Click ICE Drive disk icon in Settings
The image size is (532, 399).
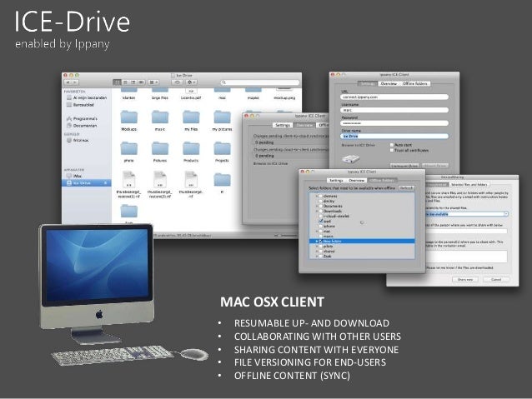350,159
